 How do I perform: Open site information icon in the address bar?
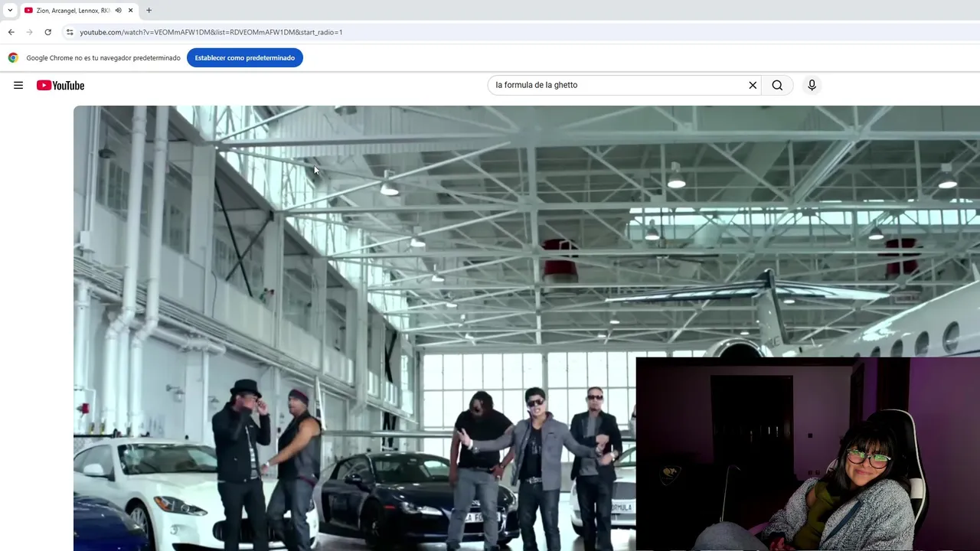point(70,32)
